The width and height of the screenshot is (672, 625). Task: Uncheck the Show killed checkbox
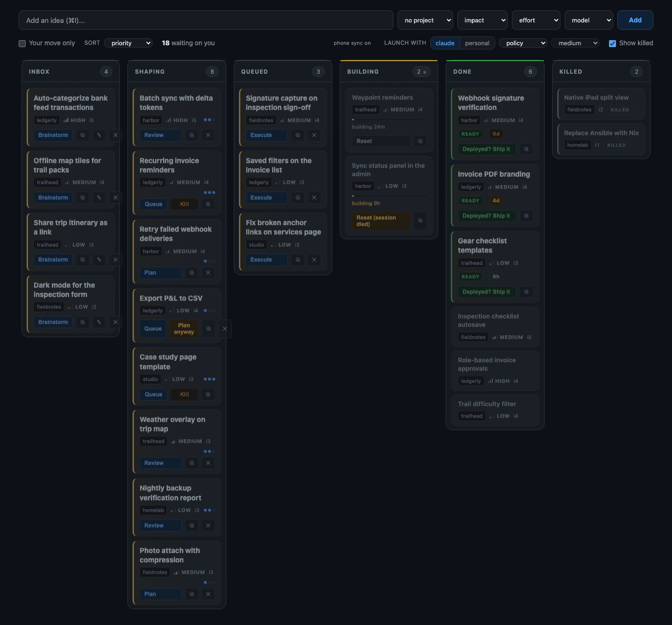coord(612,43)
